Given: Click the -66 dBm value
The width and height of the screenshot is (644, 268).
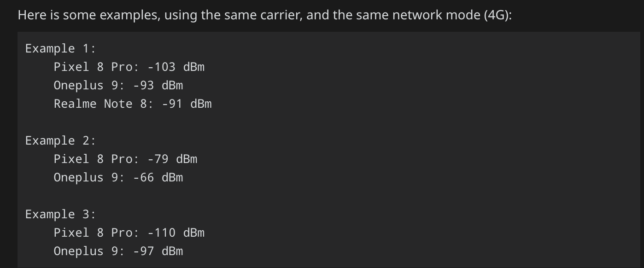Looking at the screenshot, I should point(158,177).
